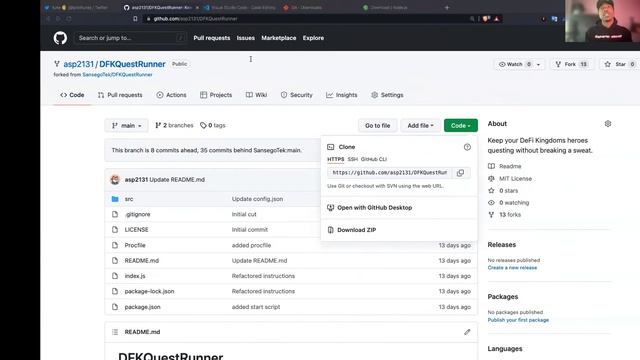Viewport: 640px width, 360px height.
Task: Click the address bar zoom magnifier icon
Action: [472, 19]
